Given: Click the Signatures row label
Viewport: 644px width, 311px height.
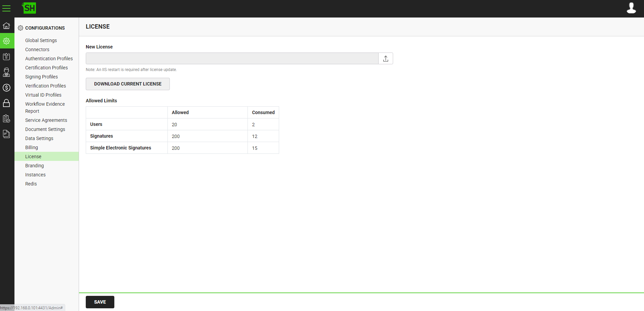Looking at the screenshot, I should [102, 136].
